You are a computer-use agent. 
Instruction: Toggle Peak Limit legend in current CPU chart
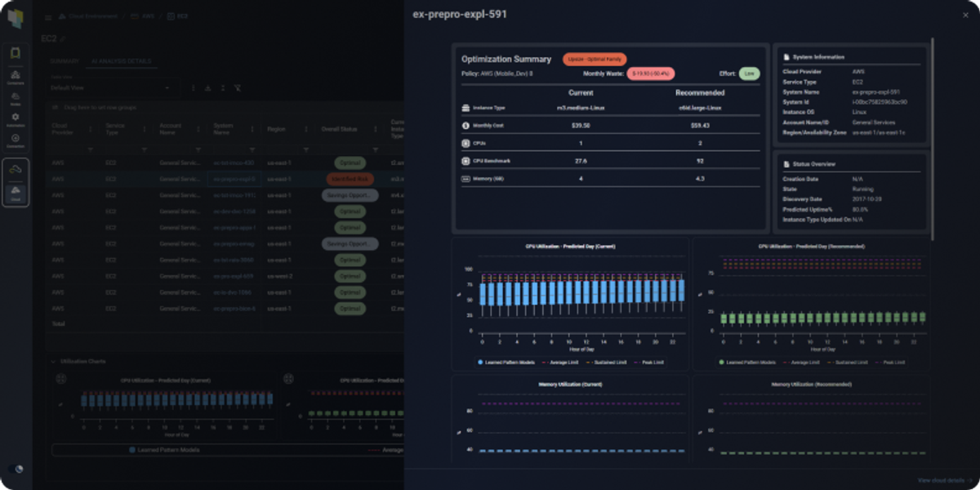coord(649,362)
